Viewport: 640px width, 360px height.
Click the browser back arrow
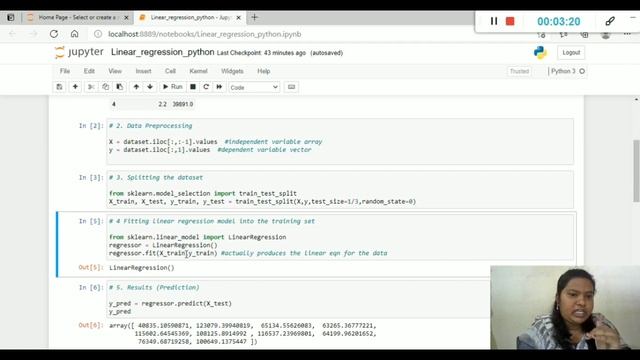(12, 34)
